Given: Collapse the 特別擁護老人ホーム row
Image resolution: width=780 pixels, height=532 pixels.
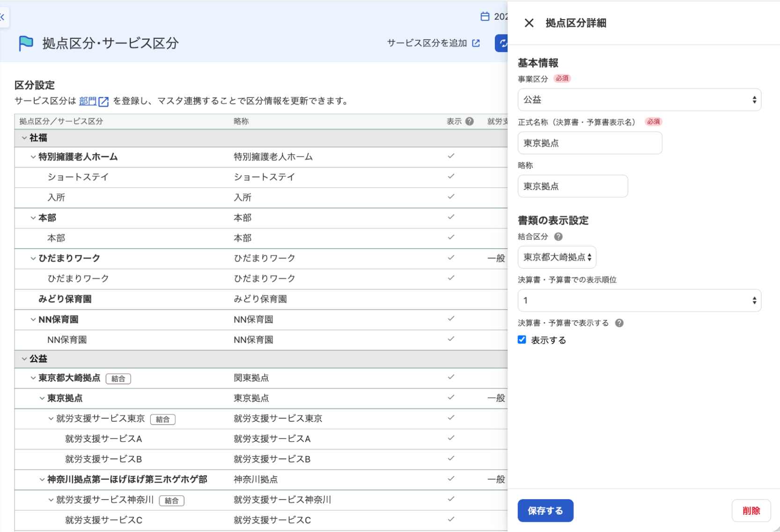Looking at the screenshot, I should point(33,157).
